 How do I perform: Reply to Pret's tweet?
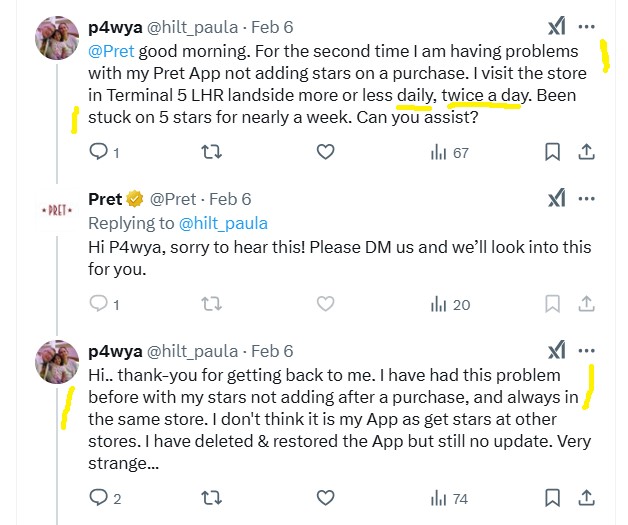pyautogui.click(x=99, y=304)
